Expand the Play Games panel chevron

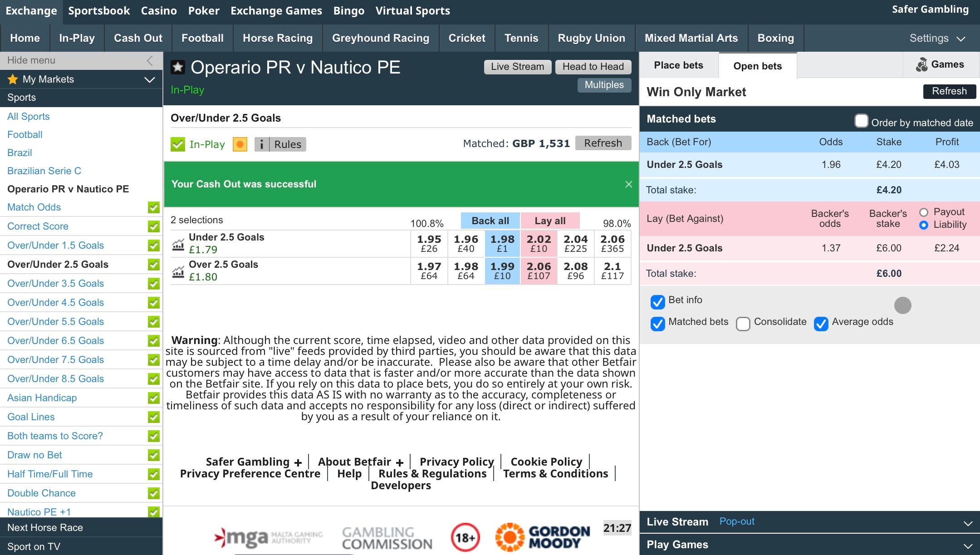coord(968,545)
